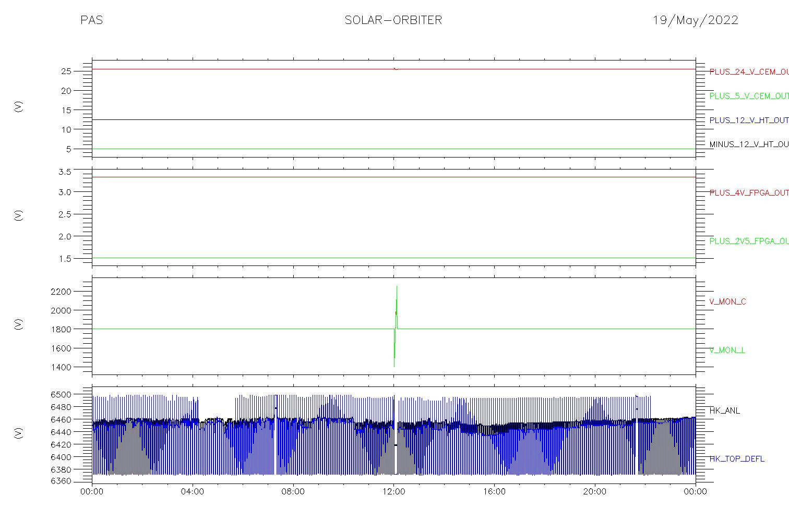
Task: Select the V_MON_L legend label
Action: (727, 350)
